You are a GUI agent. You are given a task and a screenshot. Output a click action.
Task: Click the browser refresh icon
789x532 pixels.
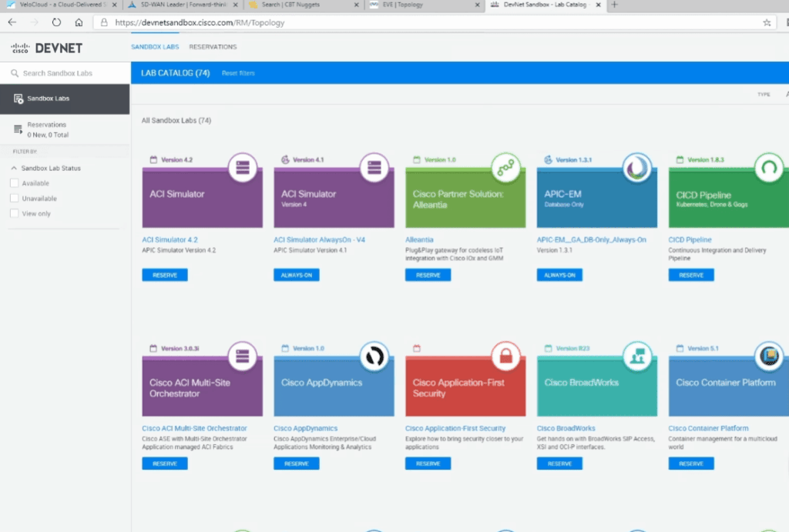[x=56, y=22]
